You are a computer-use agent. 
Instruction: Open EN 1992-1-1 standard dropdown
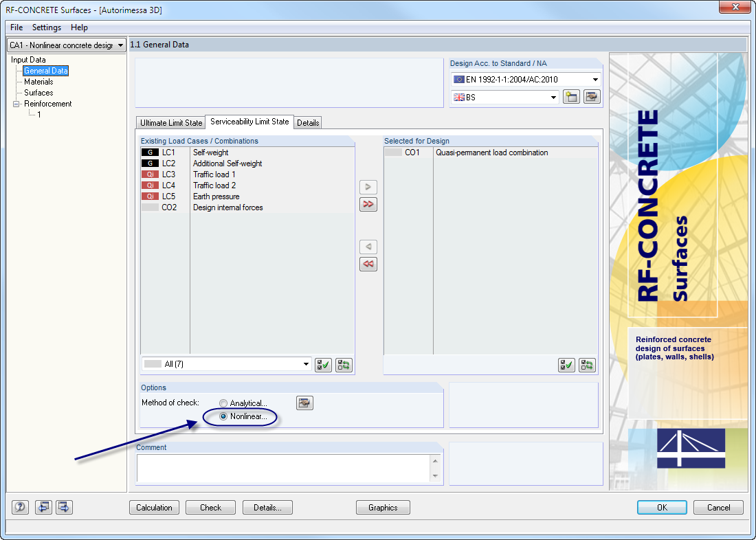[x=526, y=80]
